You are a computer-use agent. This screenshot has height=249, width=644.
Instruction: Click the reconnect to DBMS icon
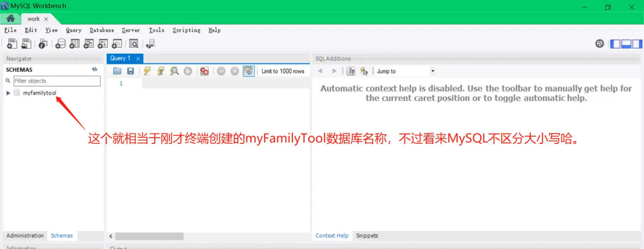(150, 43)
